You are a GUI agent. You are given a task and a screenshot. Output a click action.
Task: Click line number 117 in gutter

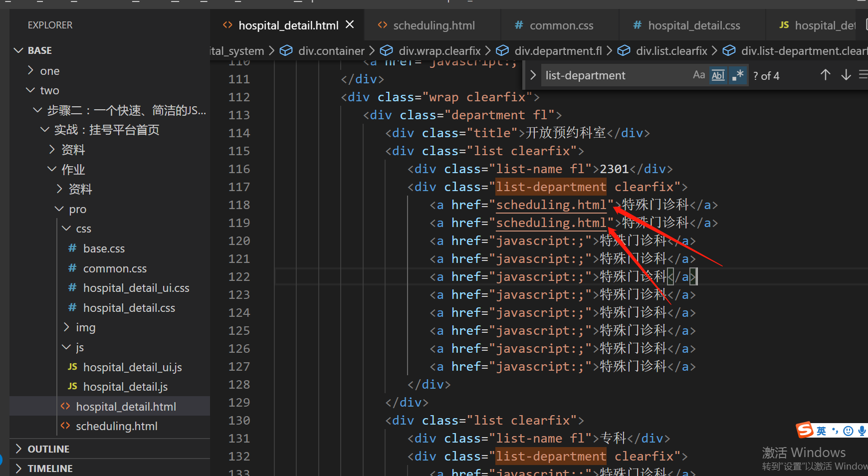(x=239, y=187)
